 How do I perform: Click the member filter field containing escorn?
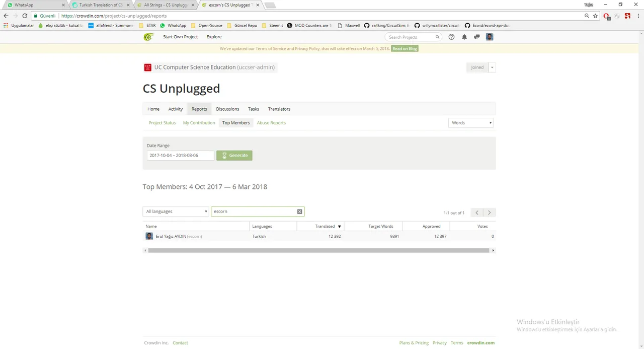click(258, 212)
